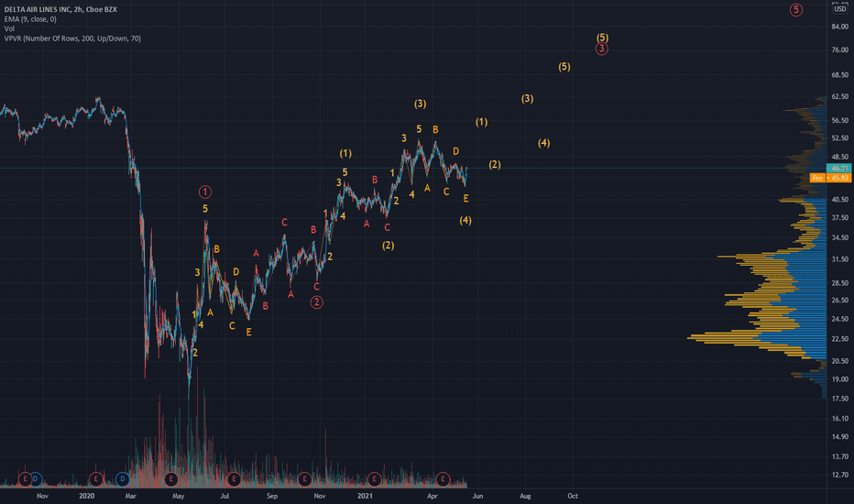
Task: Select the red circled 2 wave label
Action: click(x=316, y=302)
